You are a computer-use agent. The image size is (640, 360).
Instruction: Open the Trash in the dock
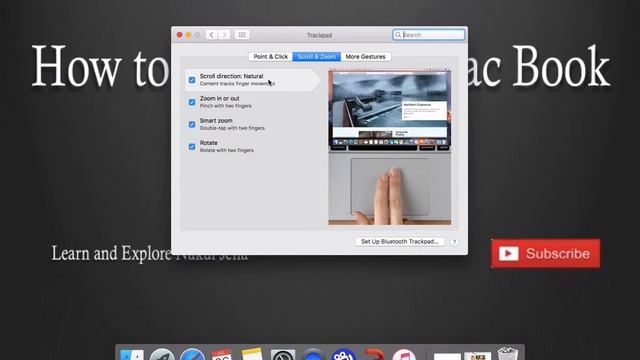point(507,353)
